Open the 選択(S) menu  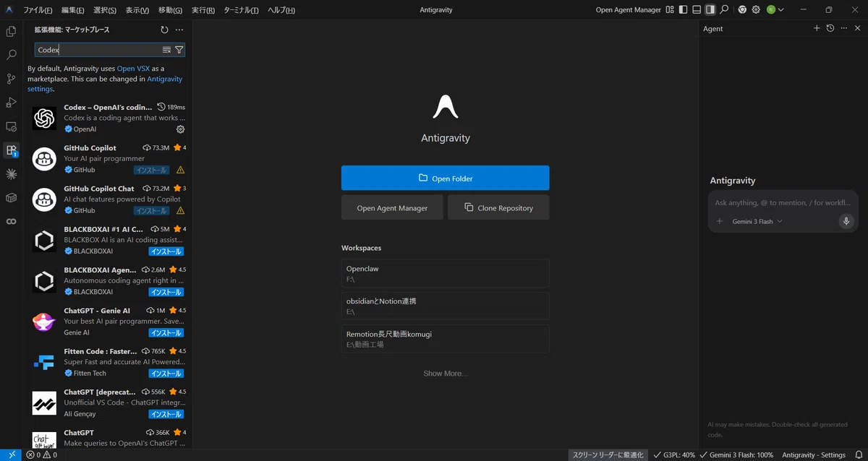click(x=105, y=10)
